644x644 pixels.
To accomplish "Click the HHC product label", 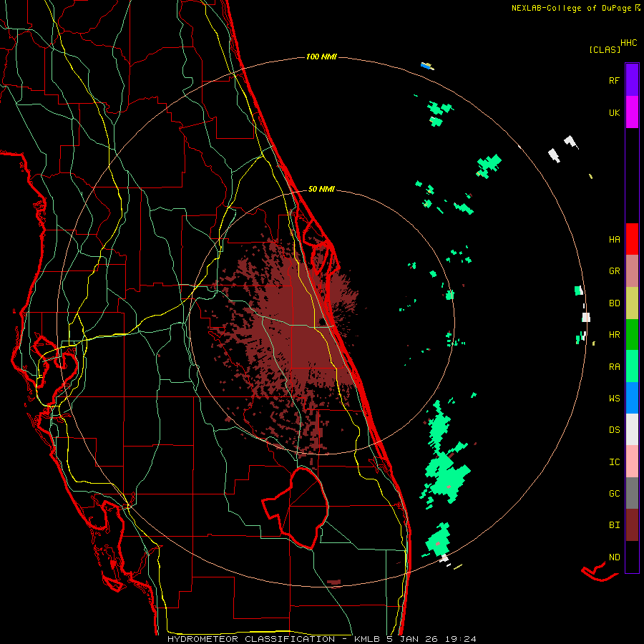I will pyautogui.click(x=629, y=43).
